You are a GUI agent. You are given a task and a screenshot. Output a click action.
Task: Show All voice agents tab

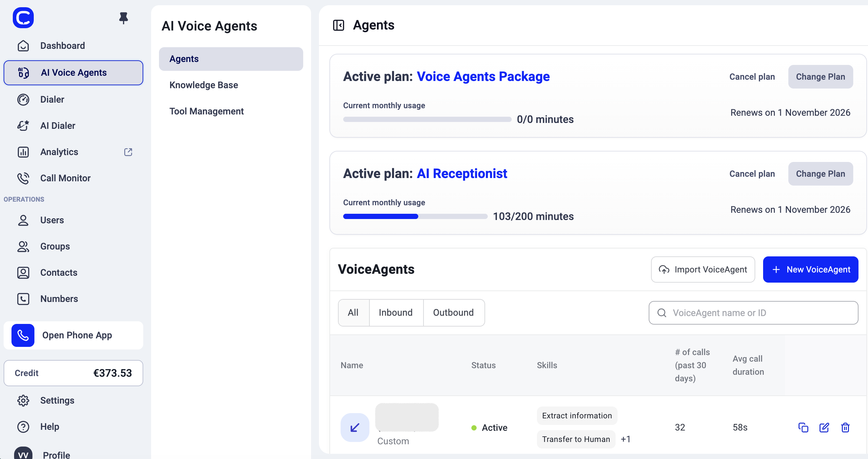coord(353,313)
